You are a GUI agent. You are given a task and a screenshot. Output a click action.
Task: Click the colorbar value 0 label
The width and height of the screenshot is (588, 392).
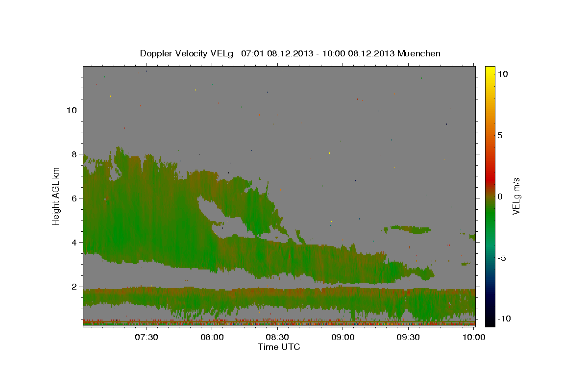pyautogui.click(x=500, y=196)
